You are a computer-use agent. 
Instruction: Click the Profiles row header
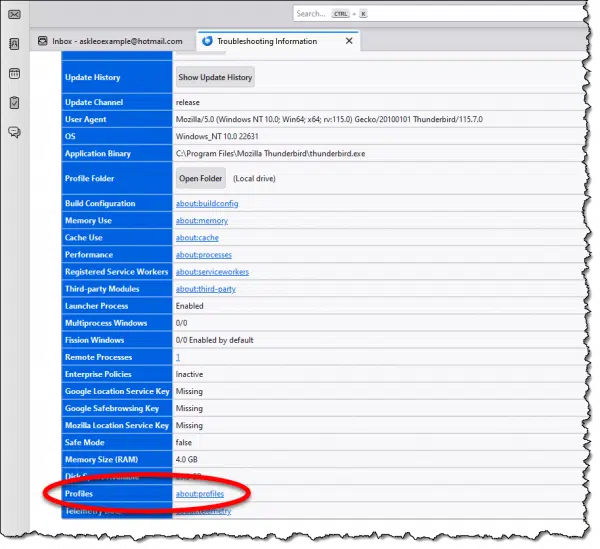coord(117,494)
